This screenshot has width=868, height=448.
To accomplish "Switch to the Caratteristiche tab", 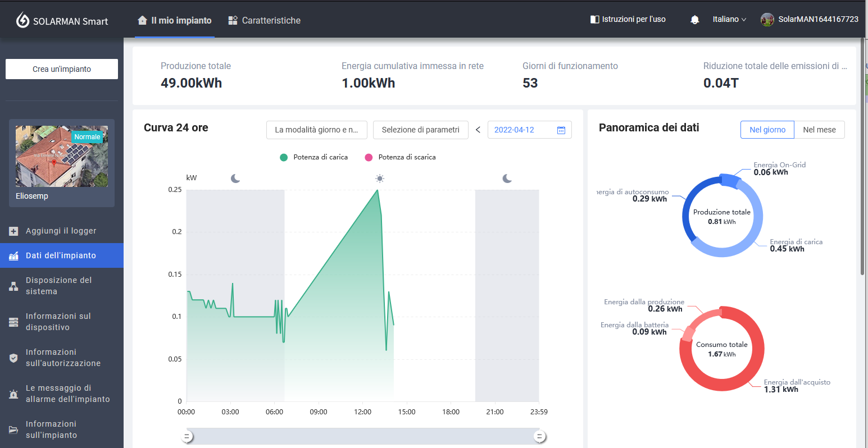I will (264, 21).
